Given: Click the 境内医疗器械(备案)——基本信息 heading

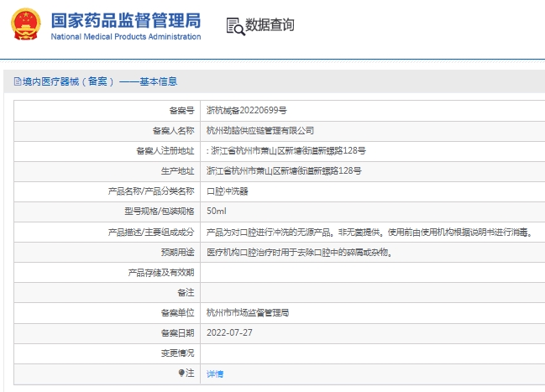Looking at the screenshot, I should tap(100, 81).
